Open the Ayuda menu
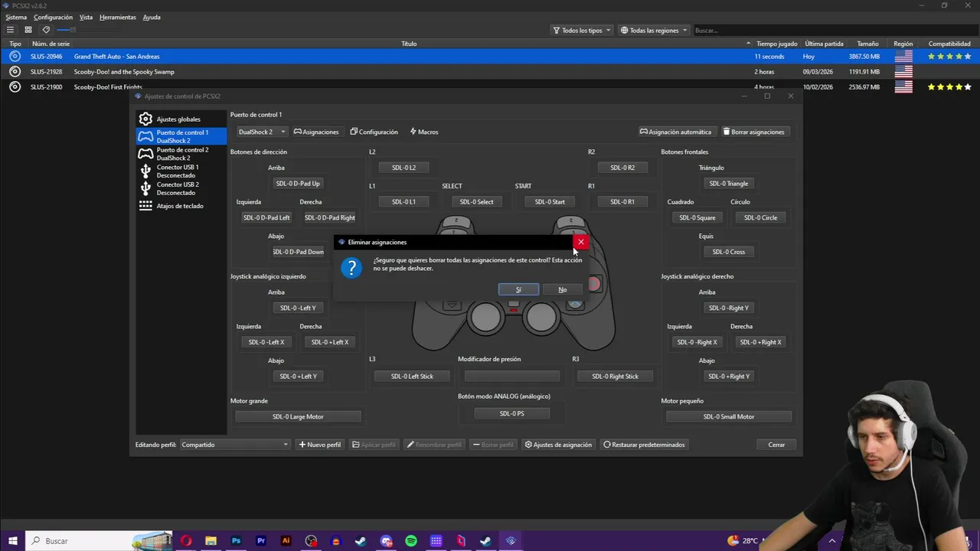The height and width of the screenshot is (551, 980). tap(152, 17)
